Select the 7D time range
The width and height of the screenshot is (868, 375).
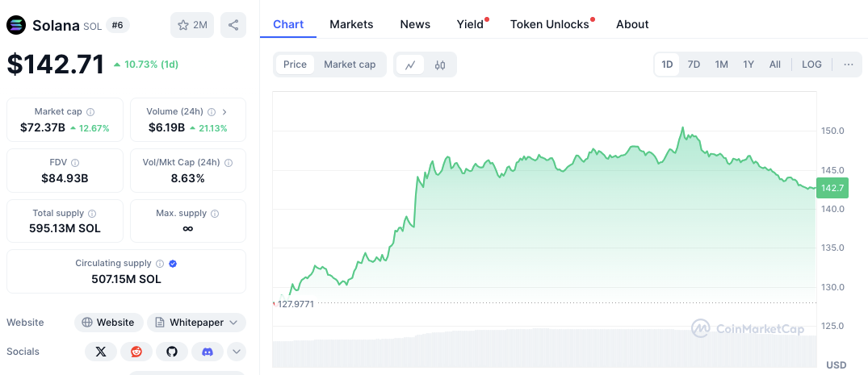694,65
